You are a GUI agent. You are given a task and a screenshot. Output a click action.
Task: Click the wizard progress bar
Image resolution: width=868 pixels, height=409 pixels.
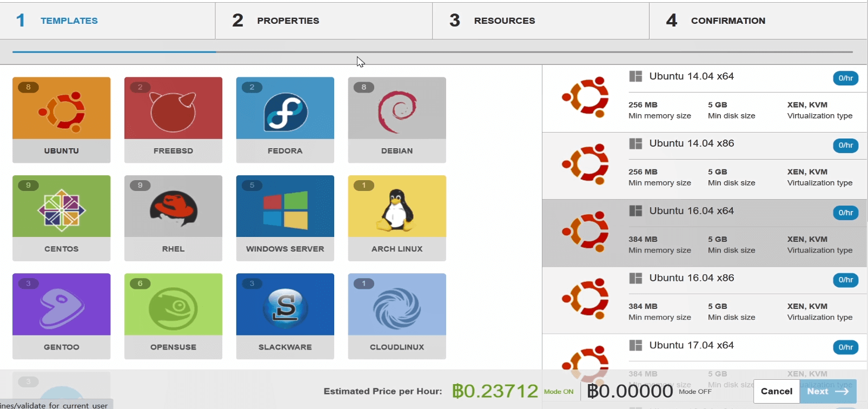pyautogui.click(x=433, y=52)
